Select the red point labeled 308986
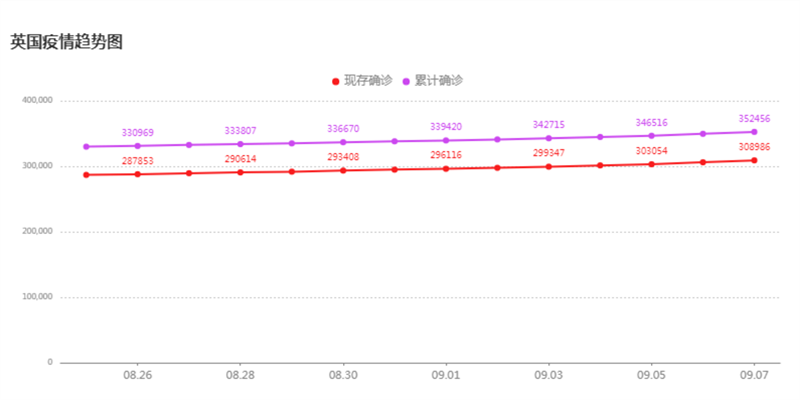800x400 pixels. click(754, 160)
